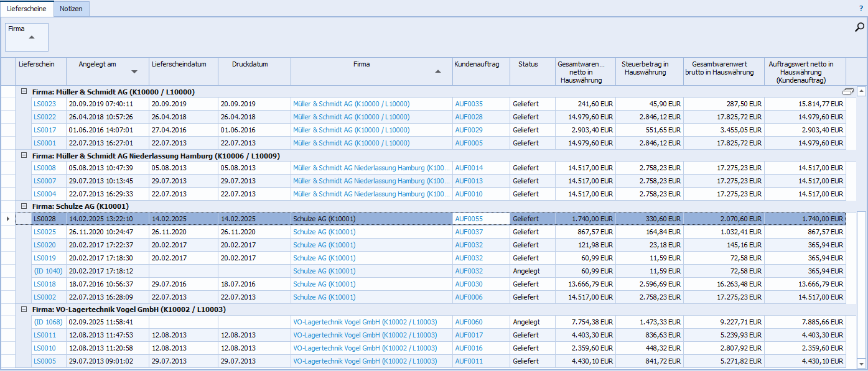Screen dimensions: 868x371
Task: Select the Lieferscheine tab
Action: (x=26, y=9)
